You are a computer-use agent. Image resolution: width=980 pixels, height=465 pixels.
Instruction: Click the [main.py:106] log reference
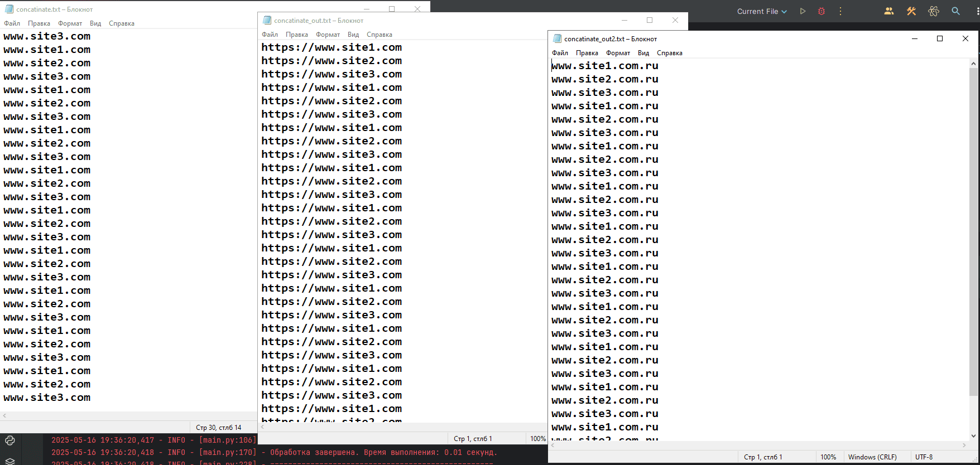click(x=228, y=440)
